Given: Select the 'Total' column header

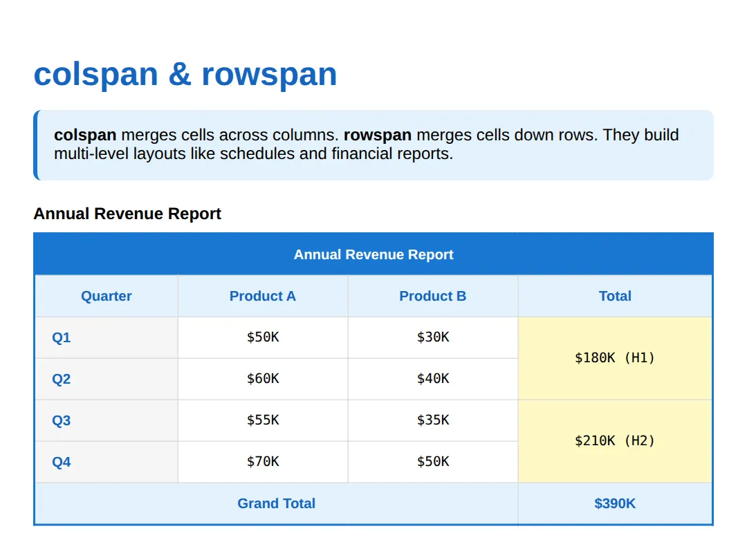Looking at the screenshot, I should (x=615, y=296).
